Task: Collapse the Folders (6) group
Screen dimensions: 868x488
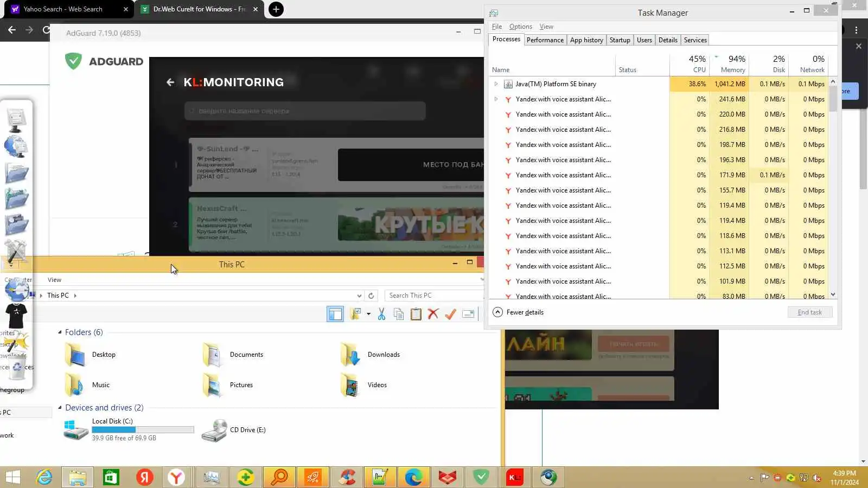Action: pos(60,332)
